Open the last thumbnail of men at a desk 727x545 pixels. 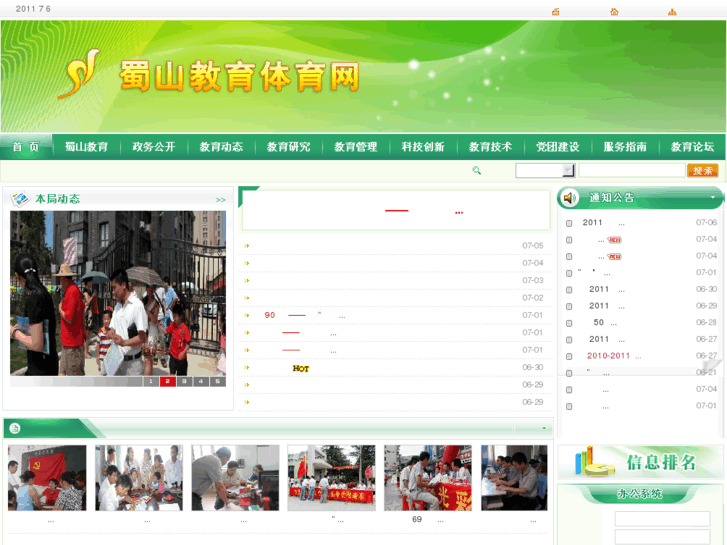click(x=514, y=478)
